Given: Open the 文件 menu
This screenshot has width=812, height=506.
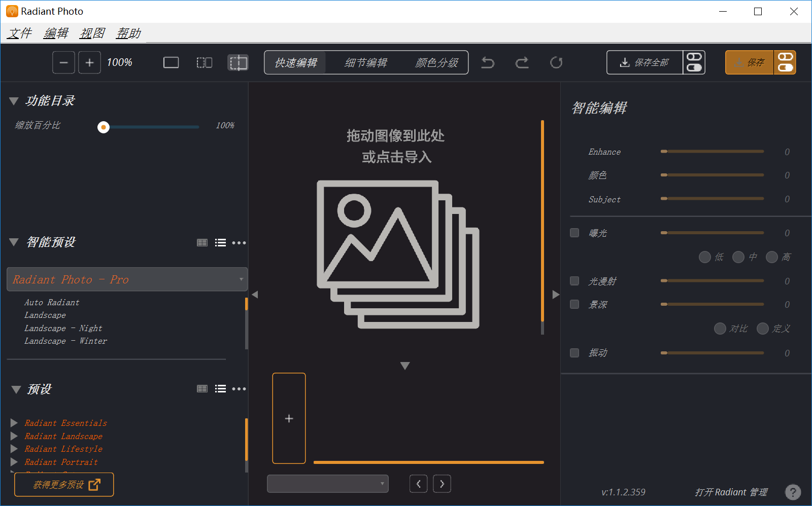Looking at the screenshot, I should point(20,33).
